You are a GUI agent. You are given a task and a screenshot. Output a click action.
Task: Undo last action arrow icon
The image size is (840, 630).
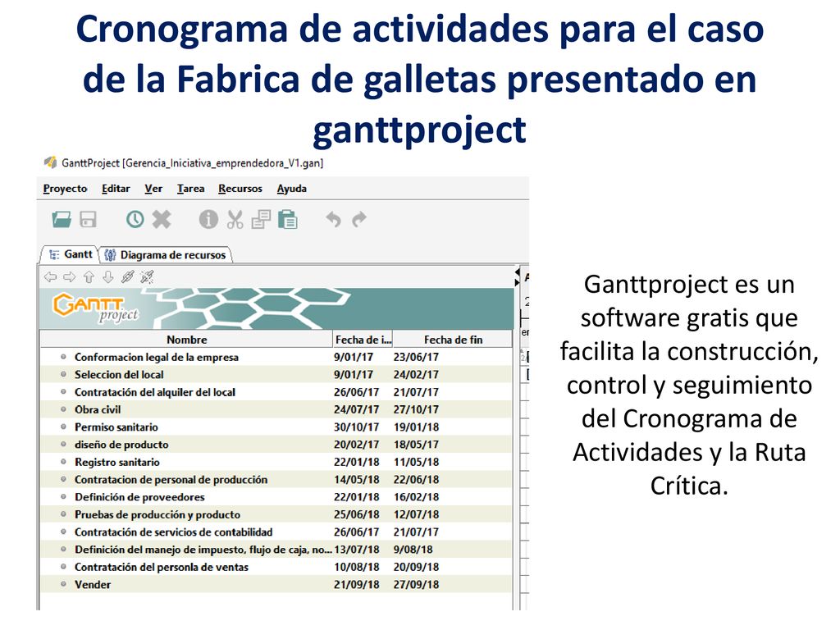[334, 219]
